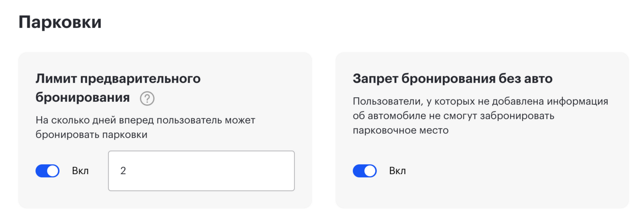Select the 'Парковки' page heading
This screenshot has height=223, width=644.
pyautogui.click(x=60, y=22)
